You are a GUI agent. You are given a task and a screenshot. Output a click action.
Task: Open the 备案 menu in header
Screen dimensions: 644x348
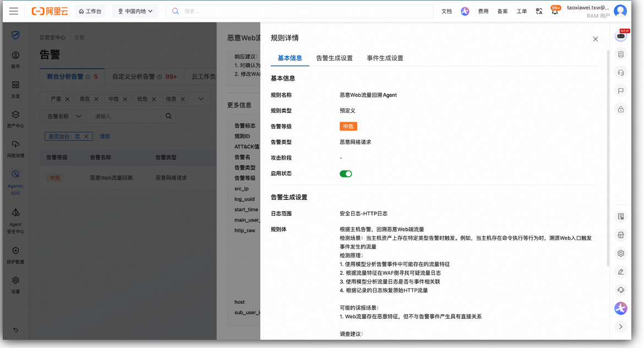click(503, 11)
